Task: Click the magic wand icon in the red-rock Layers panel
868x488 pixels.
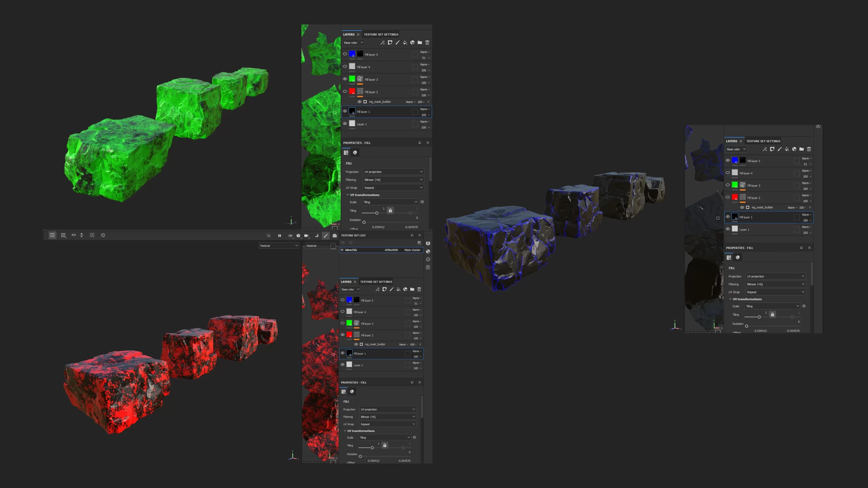Action: pyautogui.click(x=377, y=289)
